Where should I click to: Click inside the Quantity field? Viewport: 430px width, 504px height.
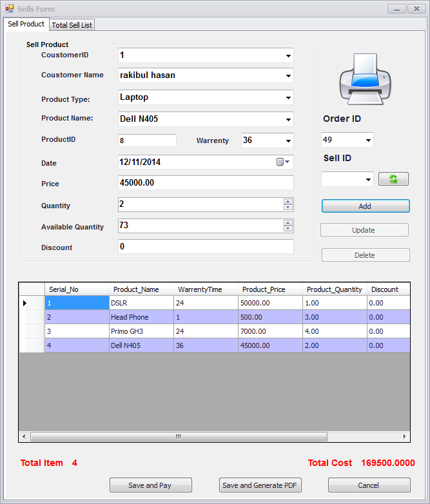201,204
